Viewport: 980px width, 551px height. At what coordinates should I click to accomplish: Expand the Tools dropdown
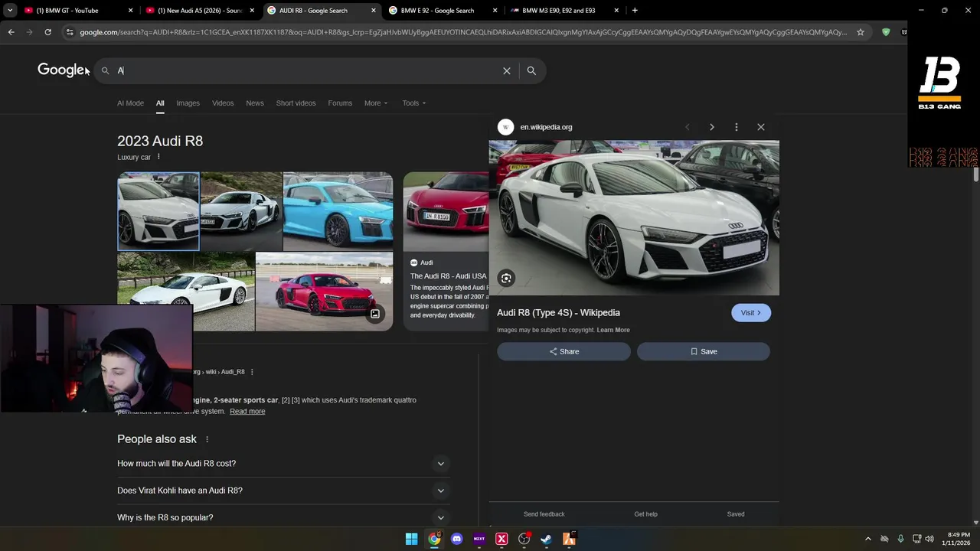pos(414,103)
